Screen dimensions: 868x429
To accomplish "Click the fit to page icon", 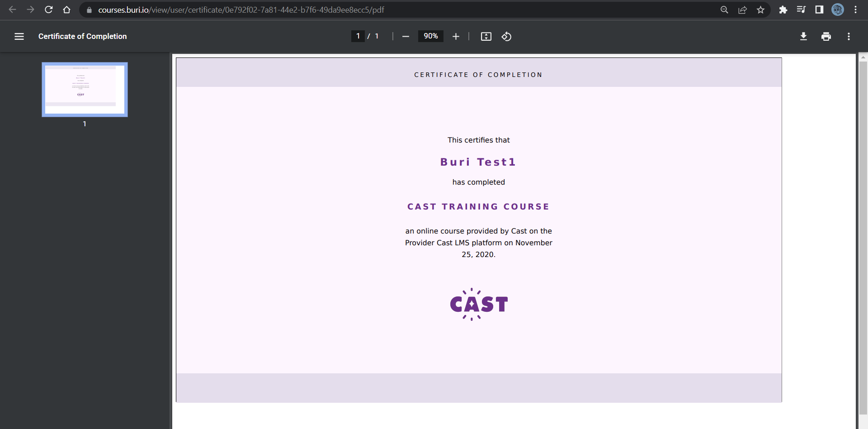I will (486, 37).
